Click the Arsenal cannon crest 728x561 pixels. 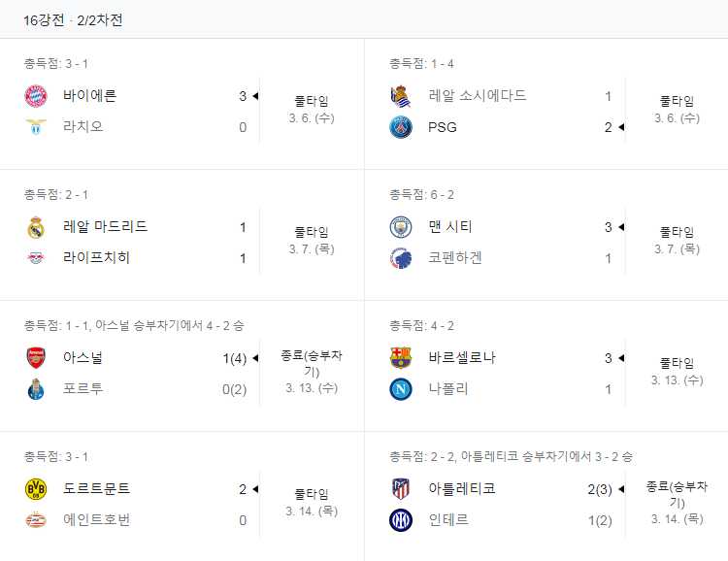point(36,358)
